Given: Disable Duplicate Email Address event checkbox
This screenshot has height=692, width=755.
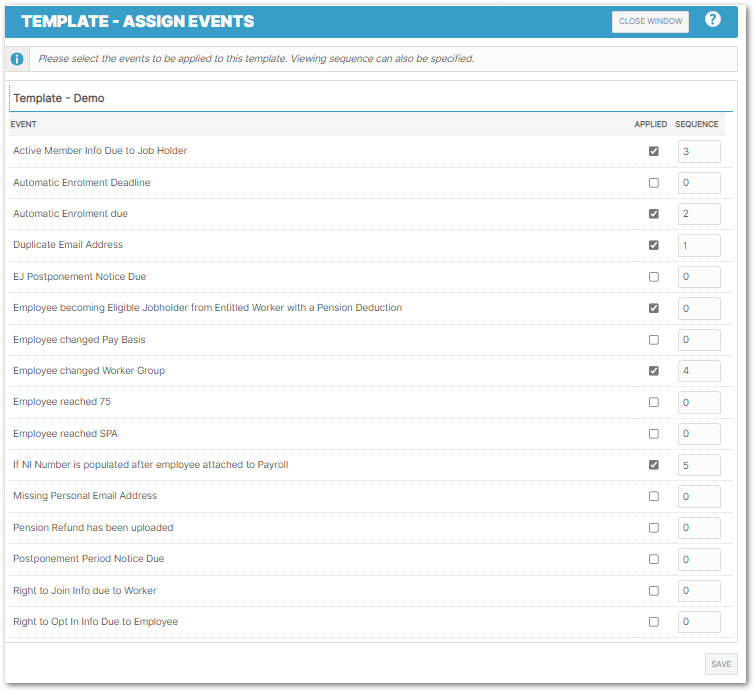Looking at the screenshot, I should click(x=654, y=245).
